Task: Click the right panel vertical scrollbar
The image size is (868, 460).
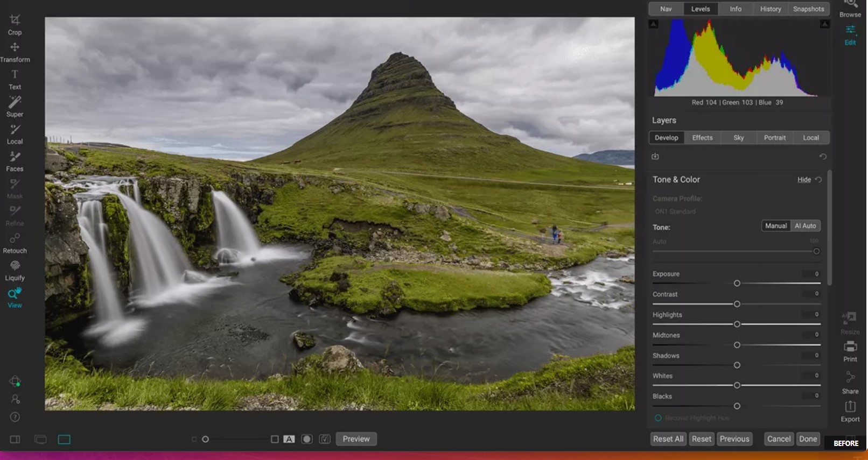Action: click(830, 228)
